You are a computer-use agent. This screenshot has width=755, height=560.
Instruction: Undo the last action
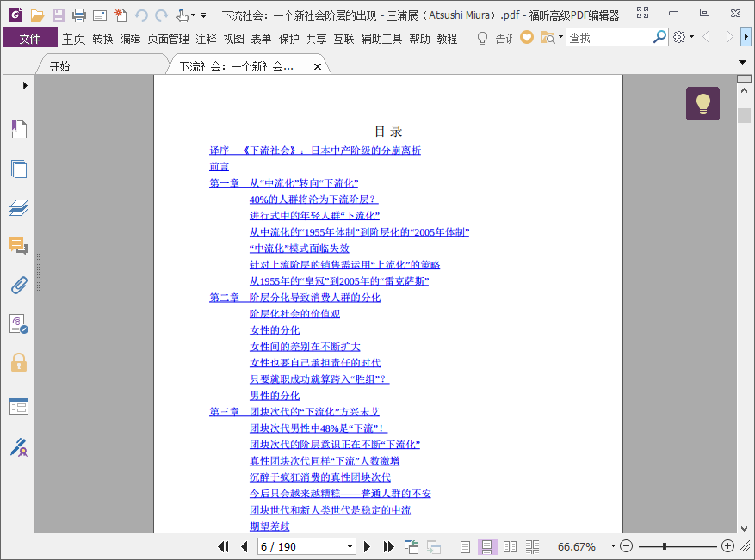[x=141, y=15]
